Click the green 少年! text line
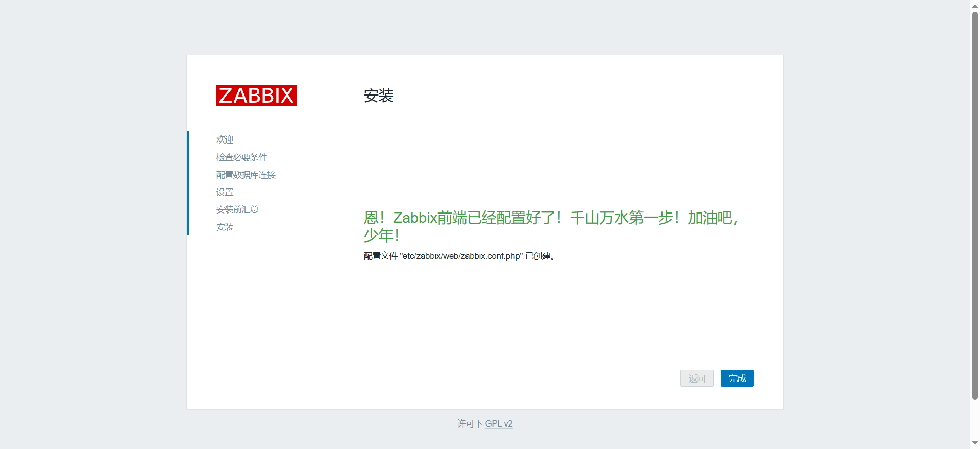The height and width of the screenshot is (449, 980). coord(381,235)
